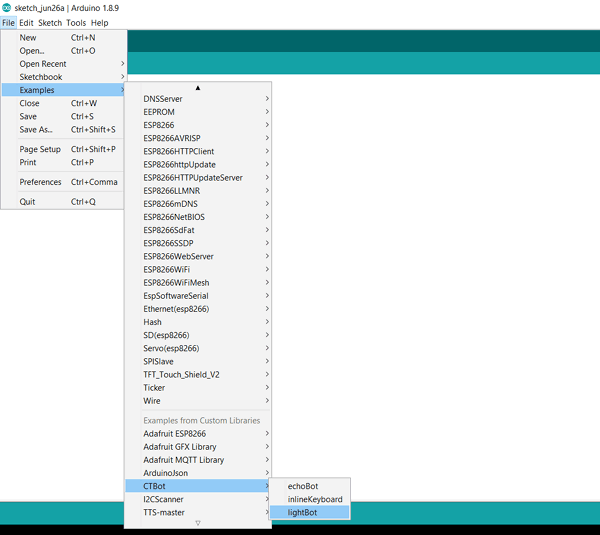
Task: Expand the Open Recent submenu
Action: pos(63,64)
